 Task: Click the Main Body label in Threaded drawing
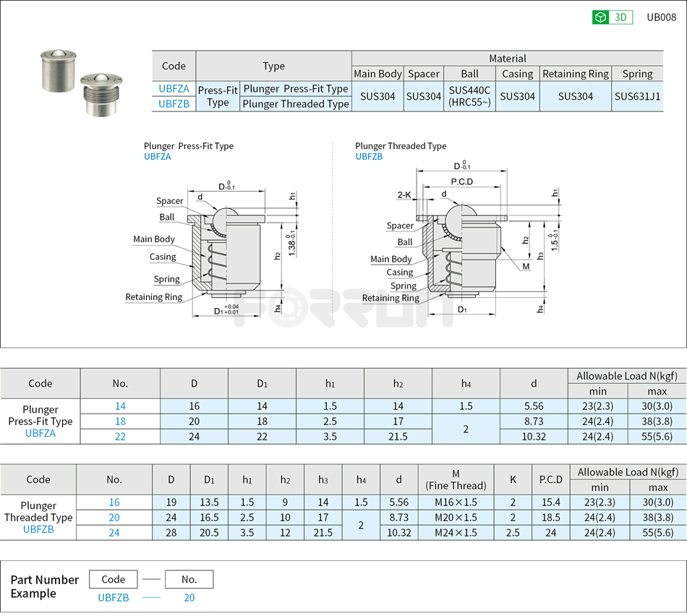point(391,259)
